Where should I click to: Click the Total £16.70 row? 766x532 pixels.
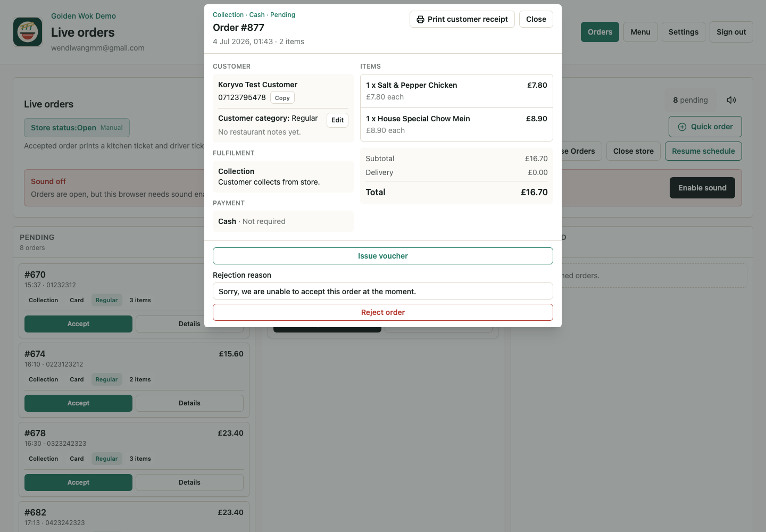coord(456,193)
